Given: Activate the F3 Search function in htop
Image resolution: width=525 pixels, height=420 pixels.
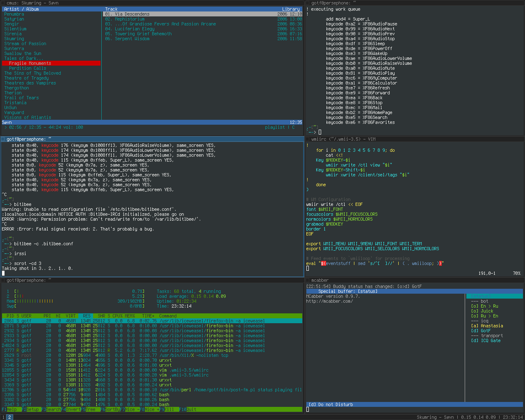Looking at the screenshot, I should [x=51, y=409].
